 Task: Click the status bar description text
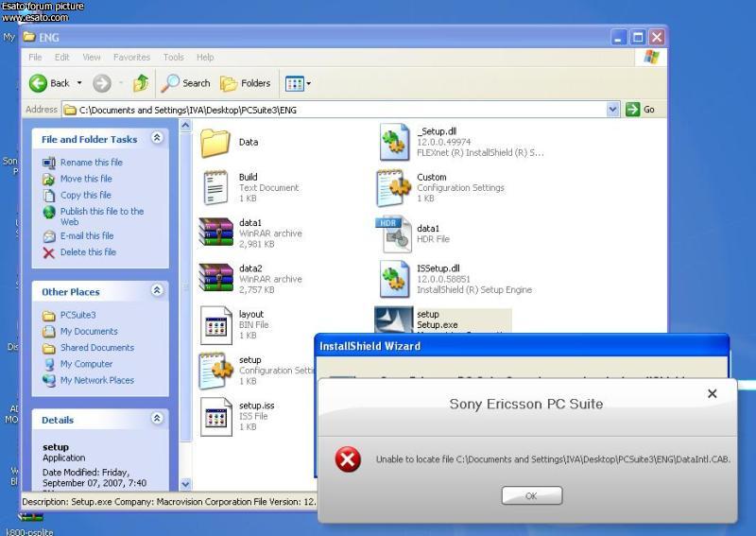[x=169, y=502]
